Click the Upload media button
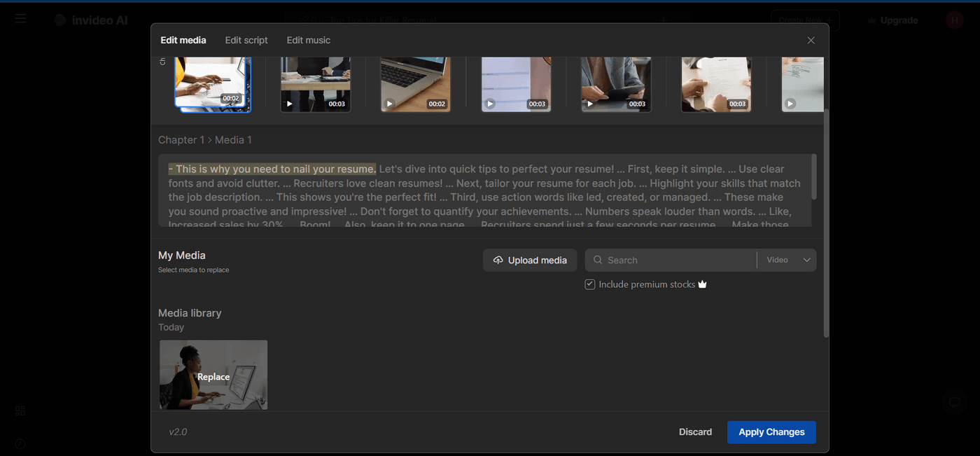This screenshot has width=980, height=456. coord(530,260)
